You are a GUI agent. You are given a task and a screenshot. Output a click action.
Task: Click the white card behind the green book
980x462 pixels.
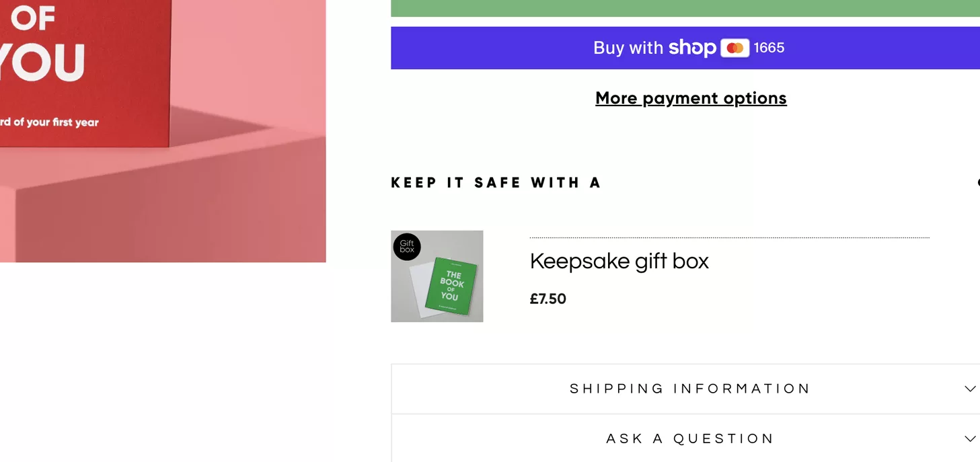[x=423, y=289]
